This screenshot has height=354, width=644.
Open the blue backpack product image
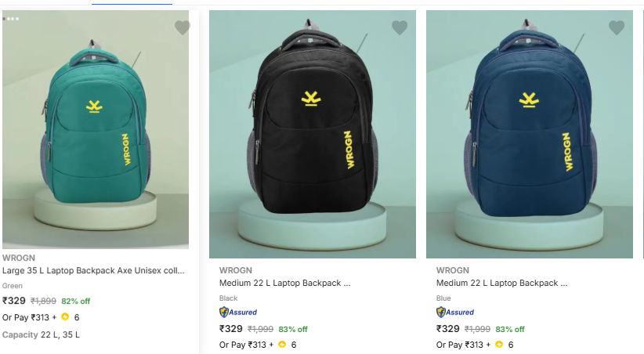(x=530, y=133)
